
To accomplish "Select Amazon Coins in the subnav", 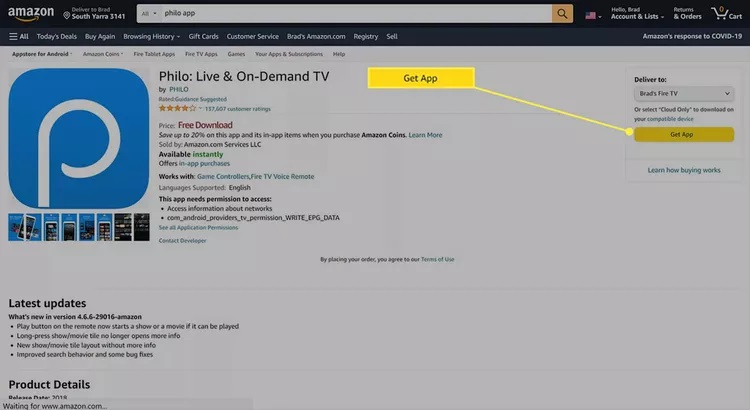I will 104,54.
